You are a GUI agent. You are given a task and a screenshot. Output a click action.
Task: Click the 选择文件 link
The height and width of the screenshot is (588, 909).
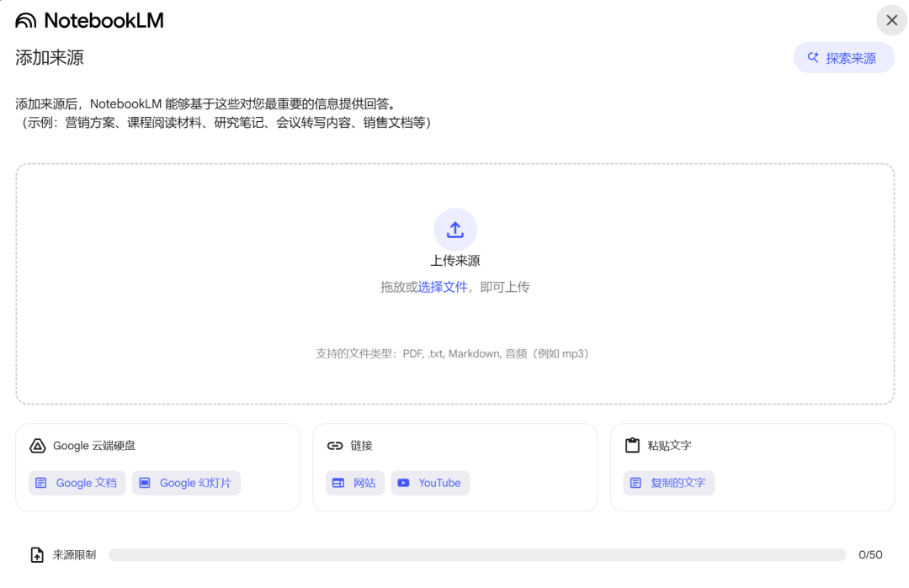[x=443, y=287]
